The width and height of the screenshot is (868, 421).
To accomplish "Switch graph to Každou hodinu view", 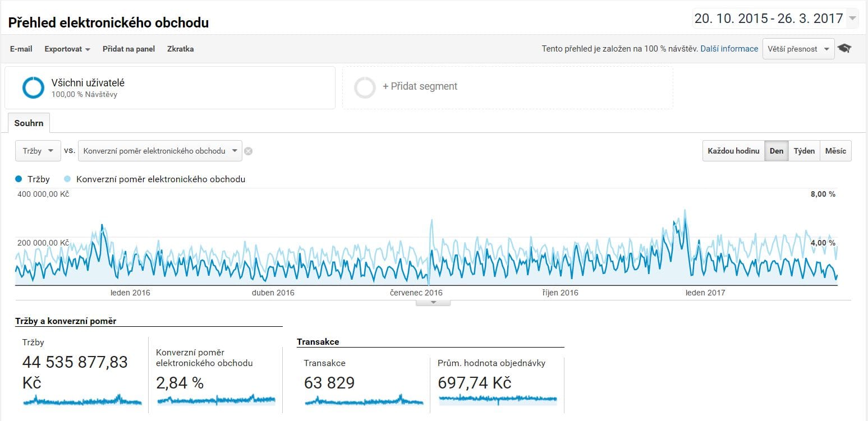I will [x=733, y=151].
